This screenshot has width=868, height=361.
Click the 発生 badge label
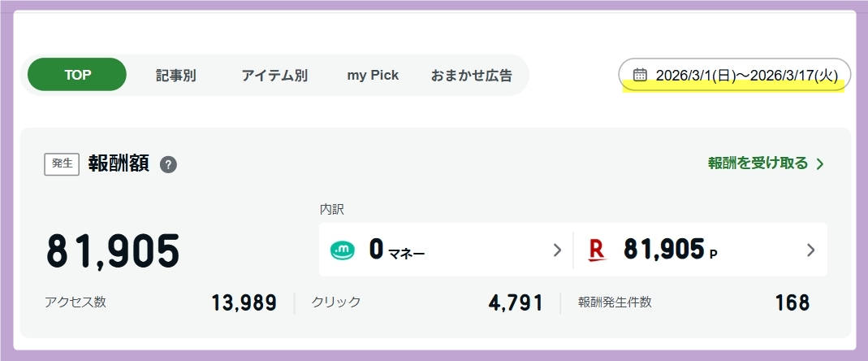(x=62, y=163)
